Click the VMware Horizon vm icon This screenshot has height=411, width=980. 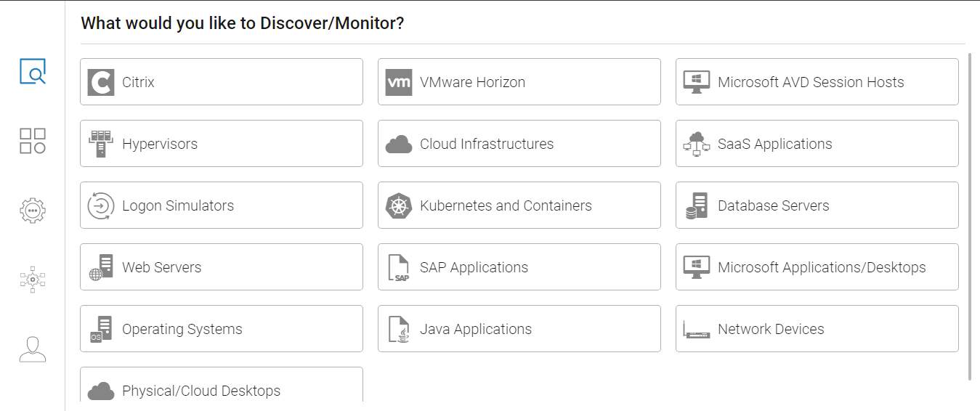(x=399, y=82)
